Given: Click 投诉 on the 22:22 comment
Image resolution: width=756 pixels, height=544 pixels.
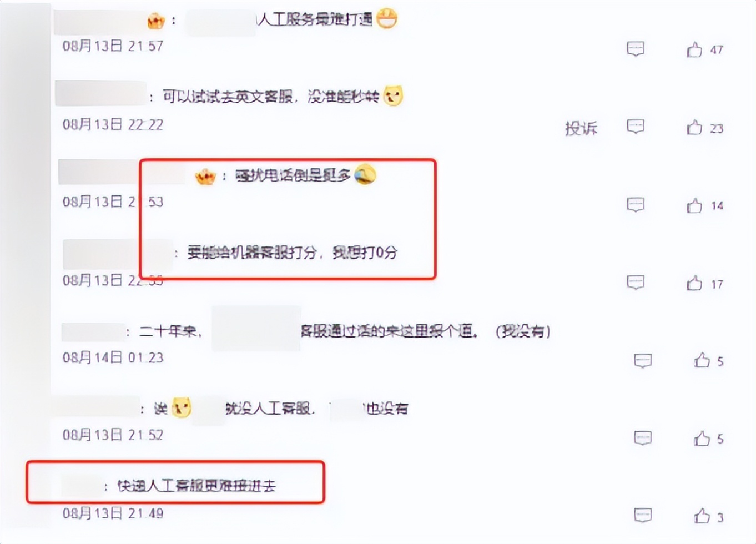Looking at the screenshot, I should click(581, 128).
